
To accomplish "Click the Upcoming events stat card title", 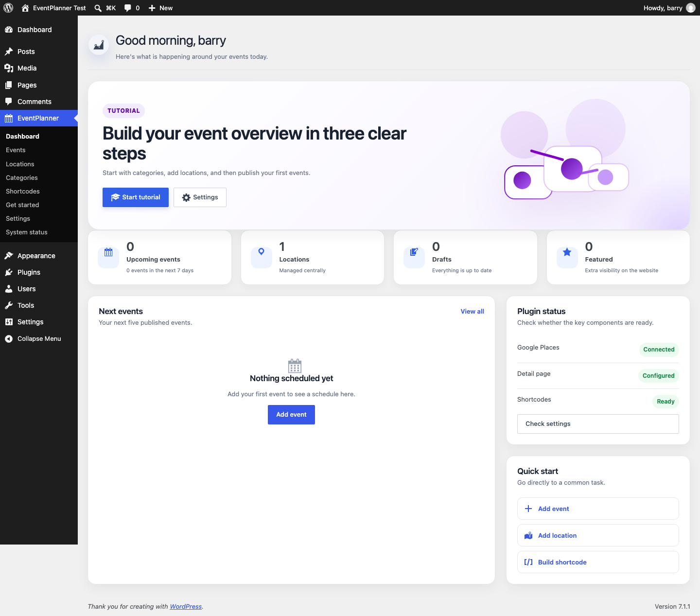I will click(x=153, y=260).
